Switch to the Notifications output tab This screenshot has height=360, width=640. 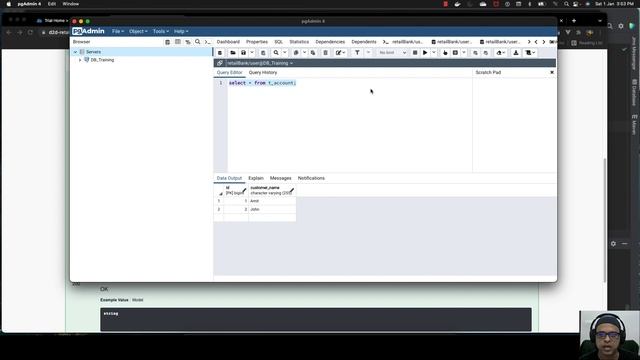tap(311, 178)
